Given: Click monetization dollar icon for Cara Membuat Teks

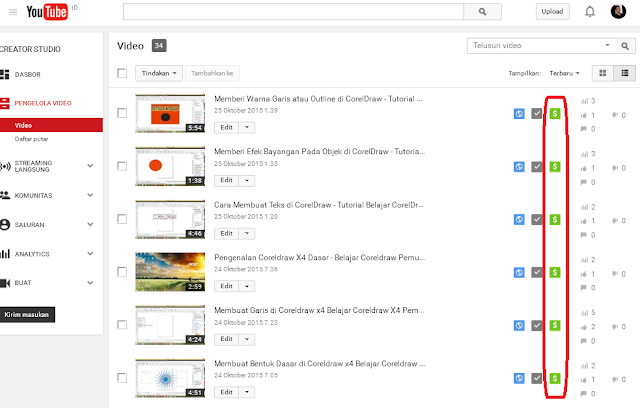Looking at the screenshot, I should tap(555, 220).
